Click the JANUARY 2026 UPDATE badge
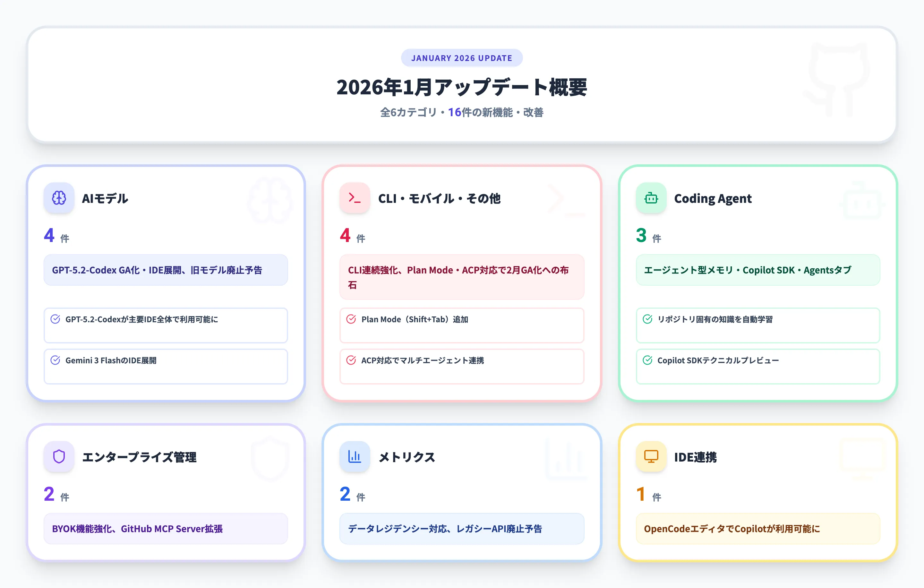This screenshot has width=924, height=588. 462,58
